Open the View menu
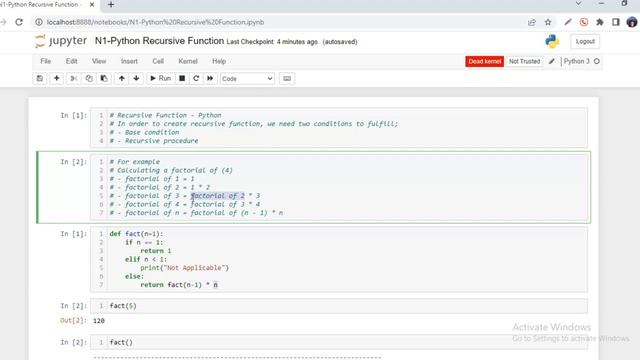 coord(99,61)
